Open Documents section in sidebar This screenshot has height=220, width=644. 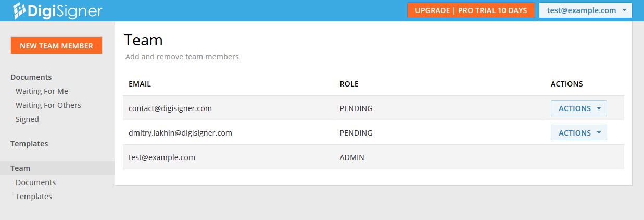coord(31,77)
